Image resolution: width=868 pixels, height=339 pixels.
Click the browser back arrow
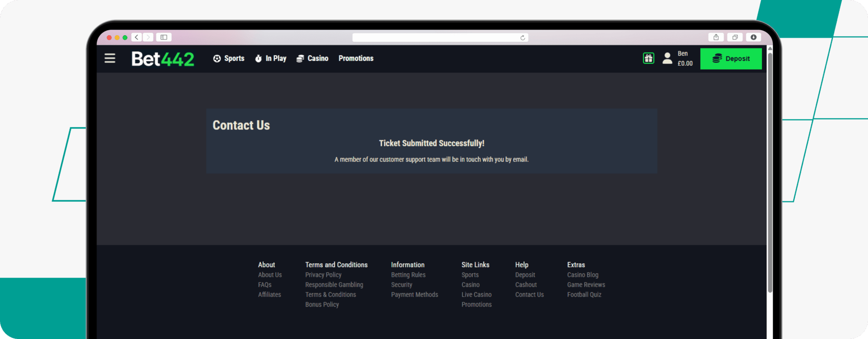coord(137,37)
